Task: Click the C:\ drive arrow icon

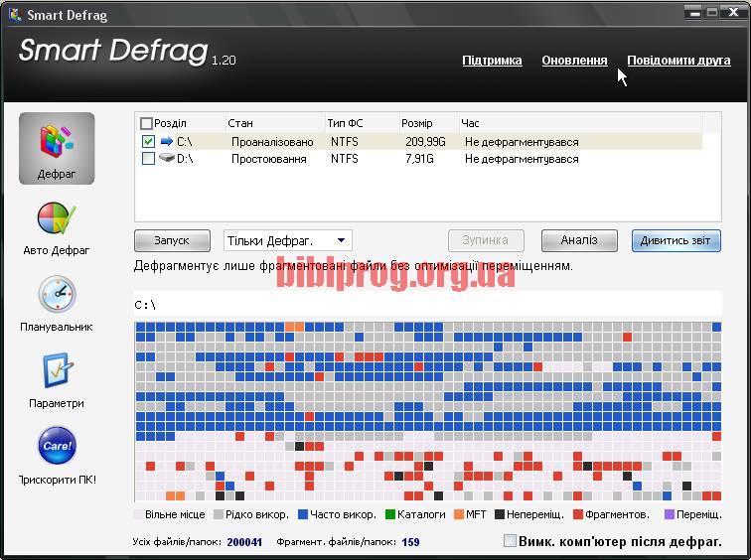Action: tap(166, 142)
